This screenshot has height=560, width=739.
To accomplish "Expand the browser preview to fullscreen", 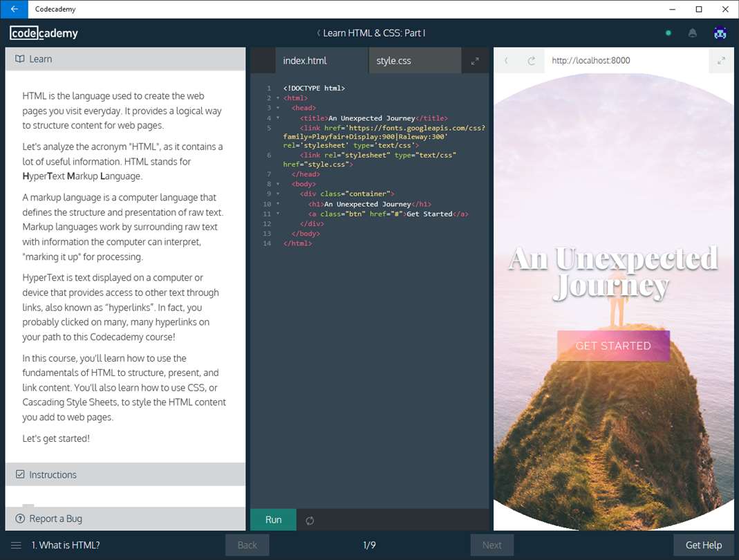I will [x=721, y=60].
